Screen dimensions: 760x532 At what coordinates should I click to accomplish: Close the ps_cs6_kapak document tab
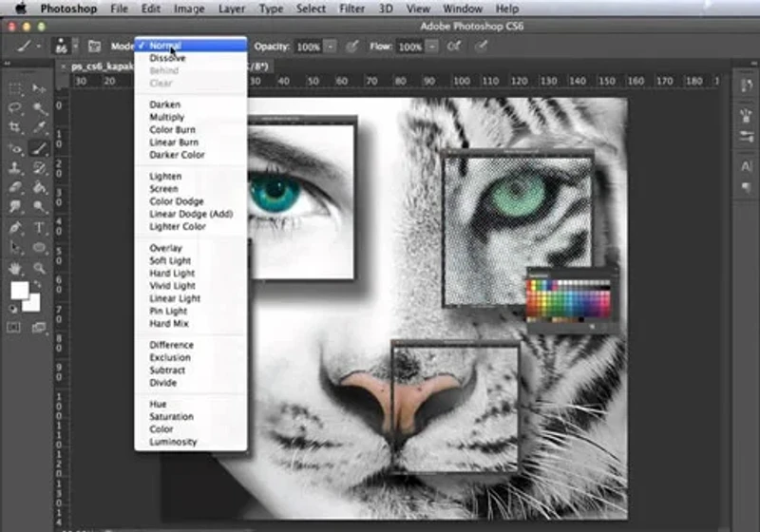coord(64,66)
